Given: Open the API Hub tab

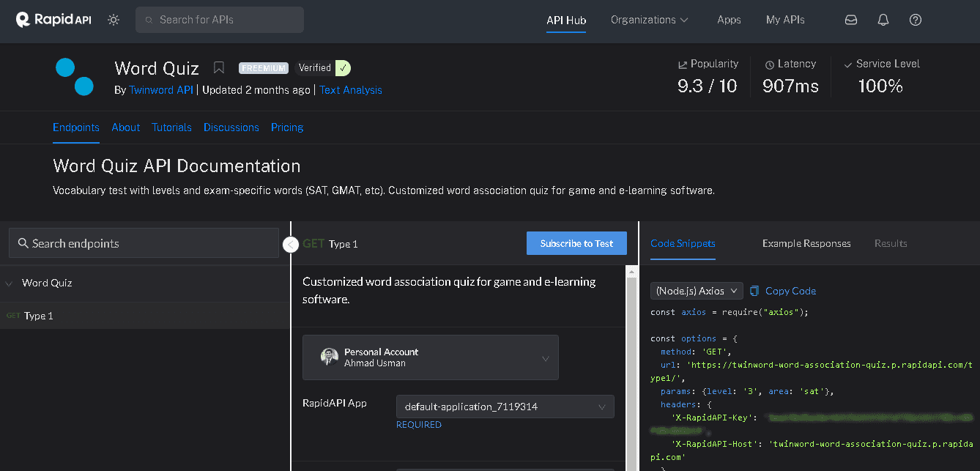Looking at the screenshot, I should click(x=566, y=20).
